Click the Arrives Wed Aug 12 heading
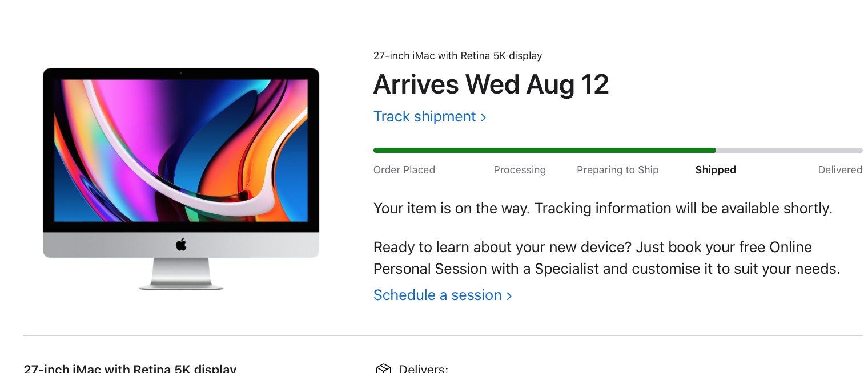This screenshot has height=373, width=868. point(491,84)
